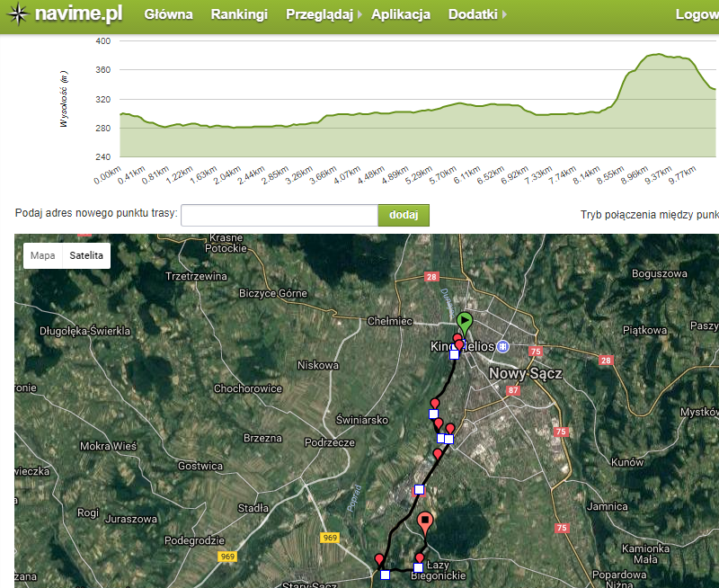Open the Główna menu item
719x588 pixels.
click(x=169, y=15)
